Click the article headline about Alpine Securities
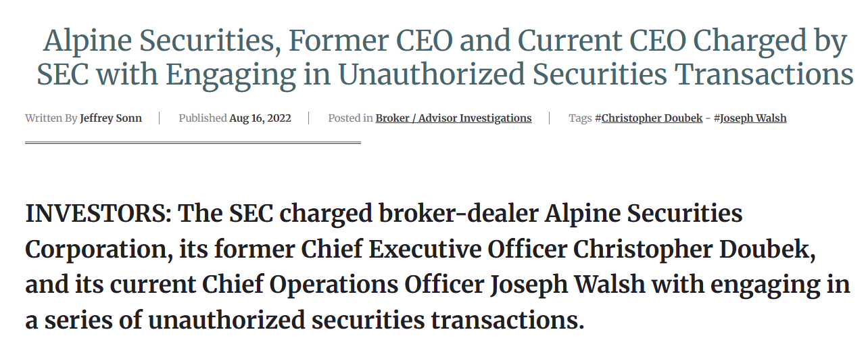Screen dimensions: 868x353 (445, 58)
